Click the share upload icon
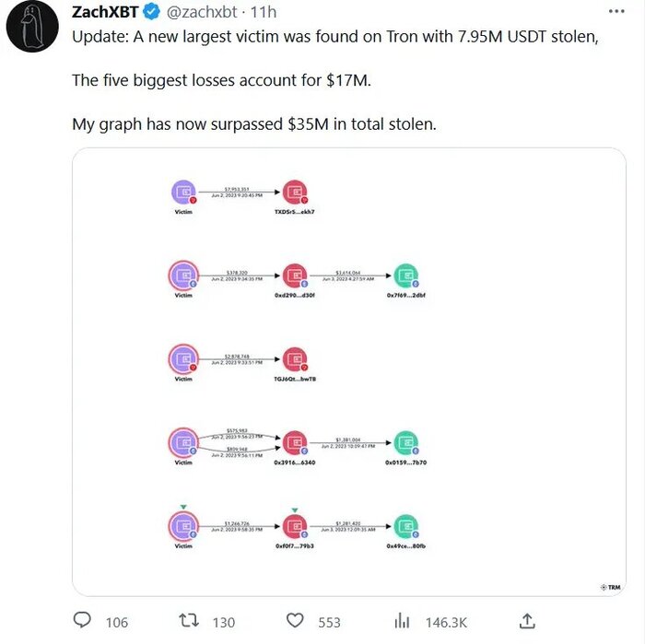The height and width of the screenshot is (644, 645). pos(527,622)
